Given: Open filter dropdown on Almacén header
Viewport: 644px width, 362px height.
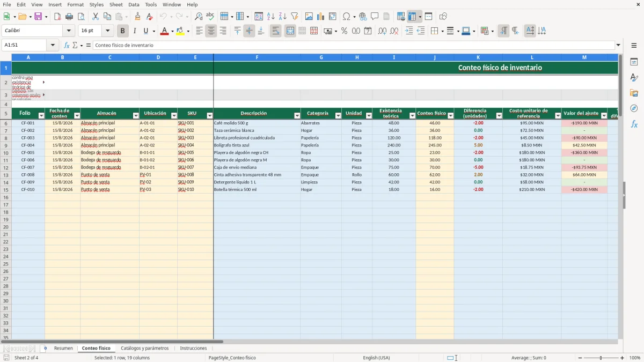Looking at the screenshot, I should tap(136, 116).
